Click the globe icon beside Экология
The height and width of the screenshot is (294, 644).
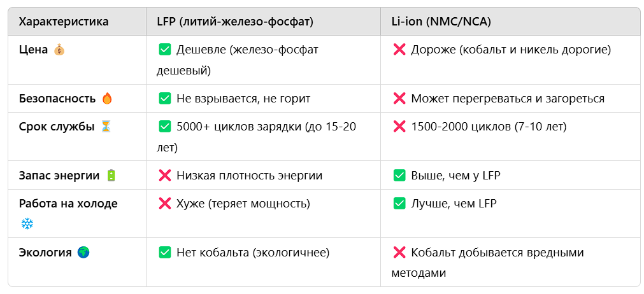point(83,253)
